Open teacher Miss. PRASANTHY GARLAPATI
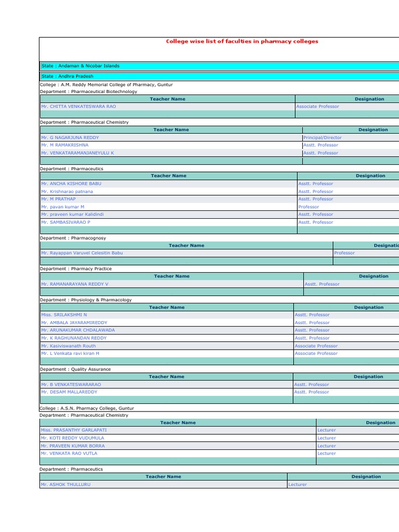The image size is (399, 532). [74, 430]
